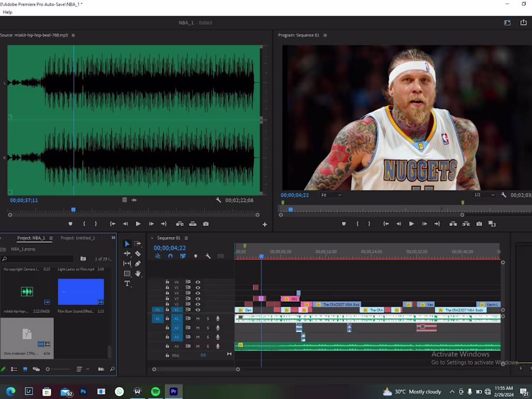Screen dimensions: 532x399
Task: Toggle lock on track V3
Action: pos(167,299)
